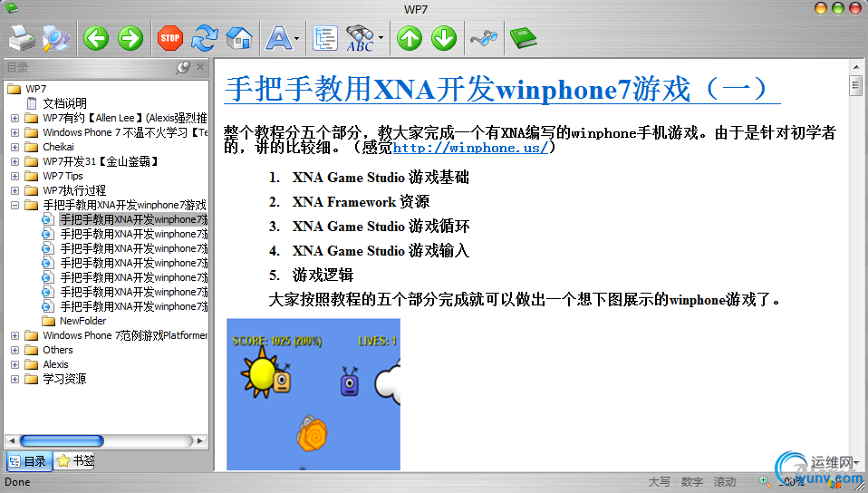Go to the Home page icon
The height and width of the screenshot is (493, 868).
click(x=239, y=38)
